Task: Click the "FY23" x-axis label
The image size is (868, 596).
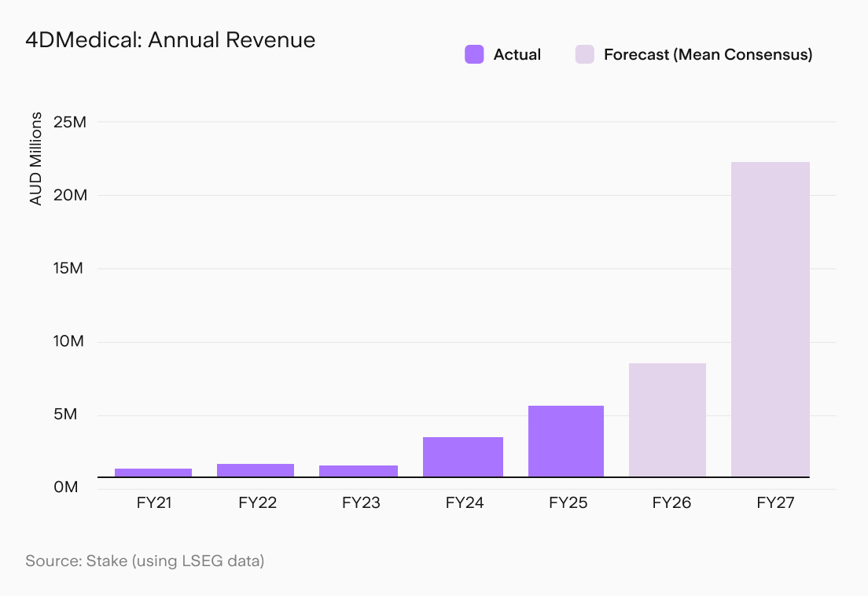Action: (x=361, y=503)
